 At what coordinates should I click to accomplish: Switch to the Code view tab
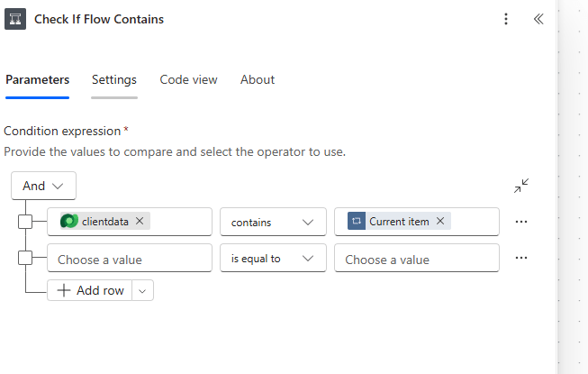coord(188,79)
